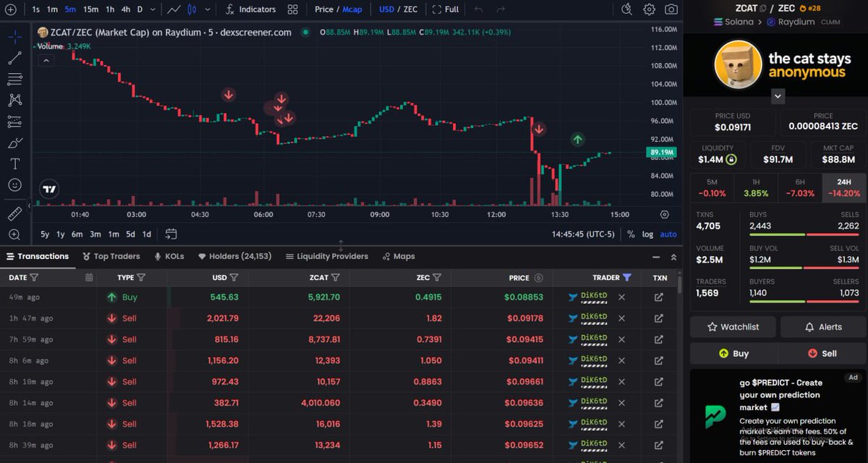
Task: Open indicator templates grid icon
Action: pyautogui.click(x=292, y=9)
